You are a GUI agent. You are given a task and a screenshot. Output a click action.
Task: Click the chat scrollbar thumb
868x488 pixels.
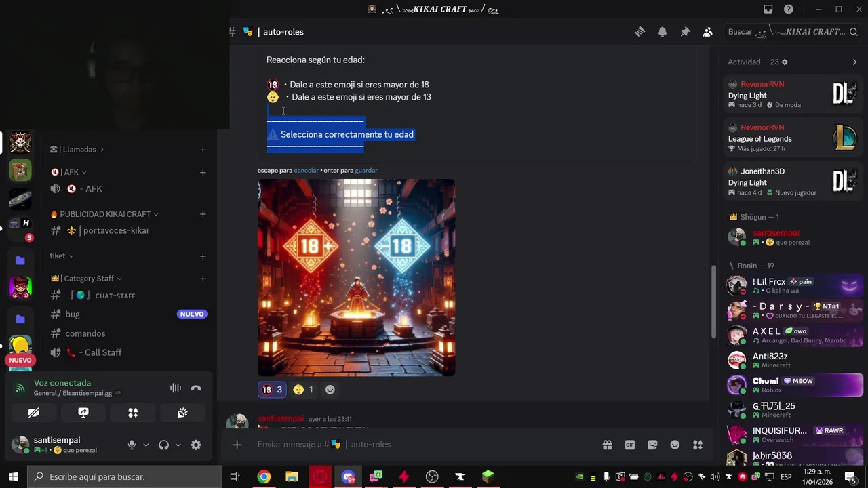pyautogui.click(x=712, y=302)
